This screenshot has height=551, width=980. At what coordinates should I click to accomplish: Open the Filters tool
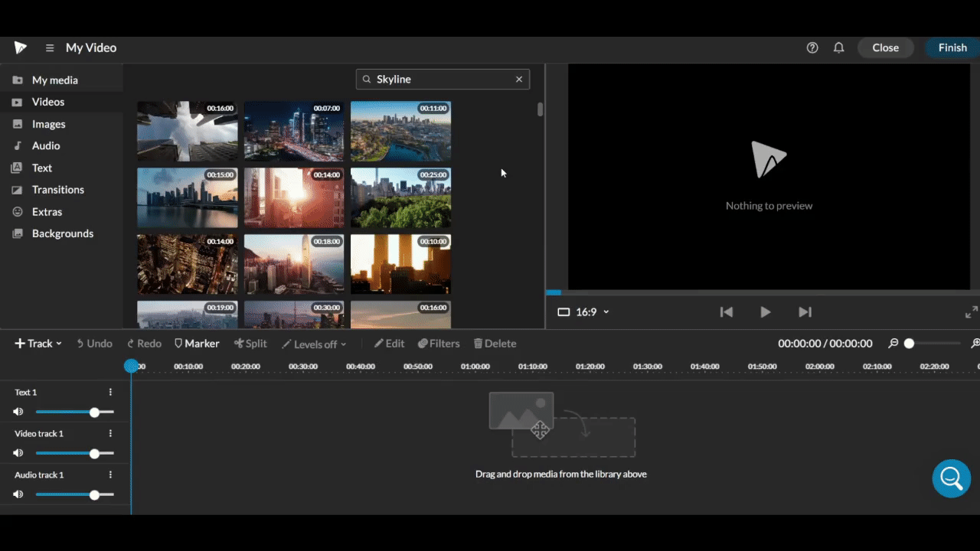[x=439, y=344]
